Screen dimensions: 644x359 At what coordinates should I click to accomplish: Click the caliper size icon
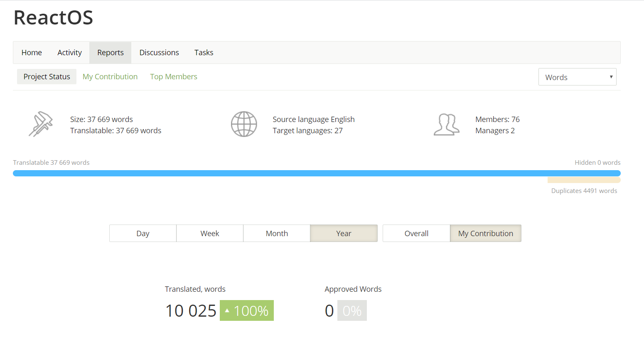[x=41, y=124]
